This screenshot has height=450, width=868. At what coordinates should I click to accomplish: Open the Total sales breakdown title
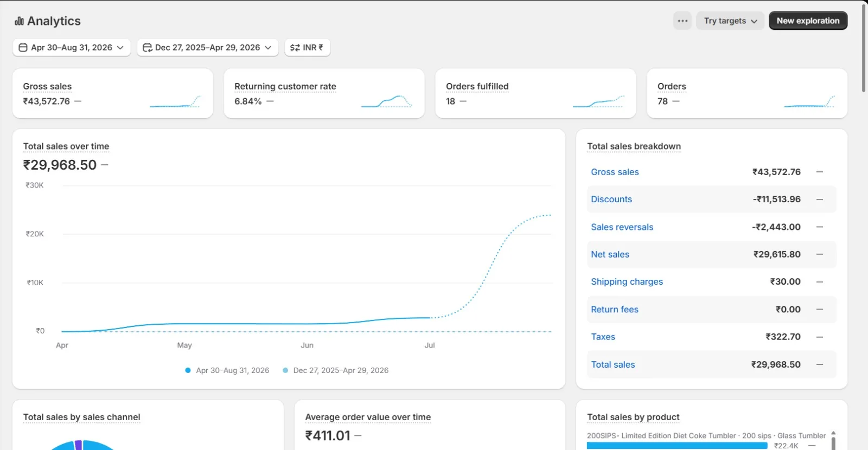[634, 146]
